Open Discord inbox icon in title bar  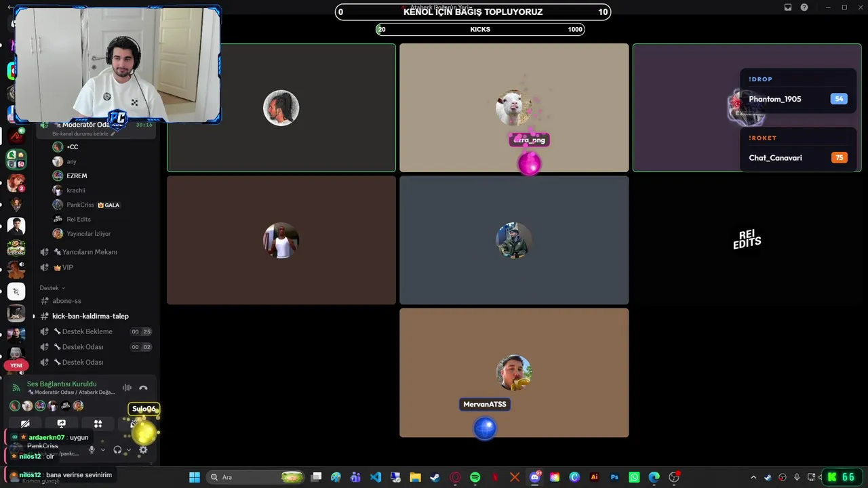click(788, 7)
